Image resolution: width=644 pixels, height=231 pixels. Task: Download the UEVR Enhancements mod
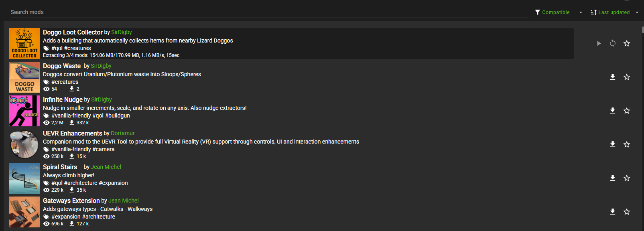[613, 144]
